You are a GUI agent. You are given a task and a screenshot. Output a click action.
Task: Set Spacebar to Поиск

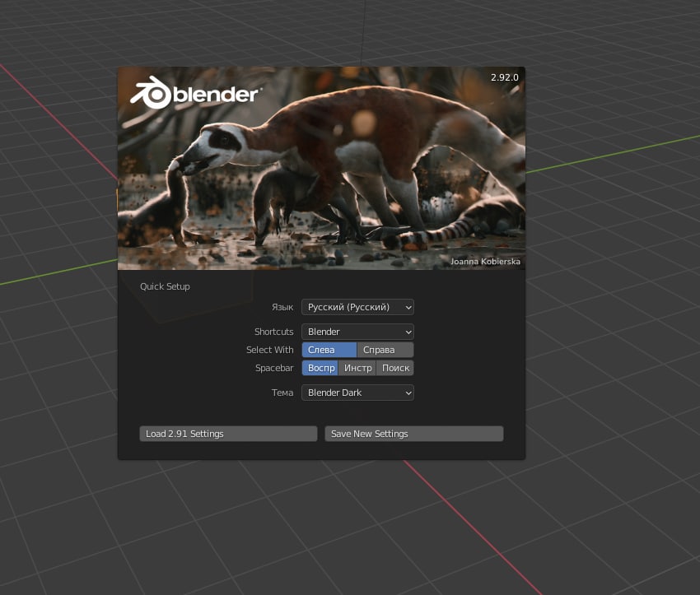[x=395, y=368]
